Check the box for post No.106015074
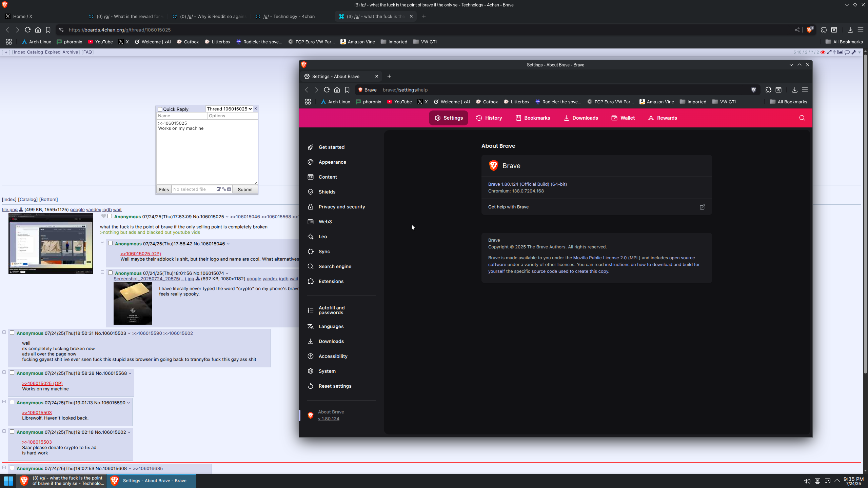The height and width of the screenshot is (488, 868). 111,273
